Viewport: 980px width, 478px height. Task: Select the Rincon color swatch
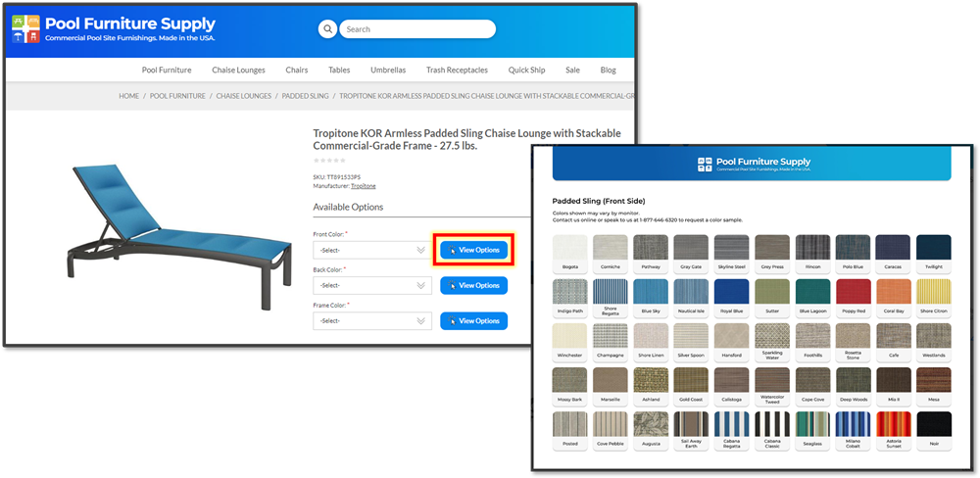[x=812, y=254]
